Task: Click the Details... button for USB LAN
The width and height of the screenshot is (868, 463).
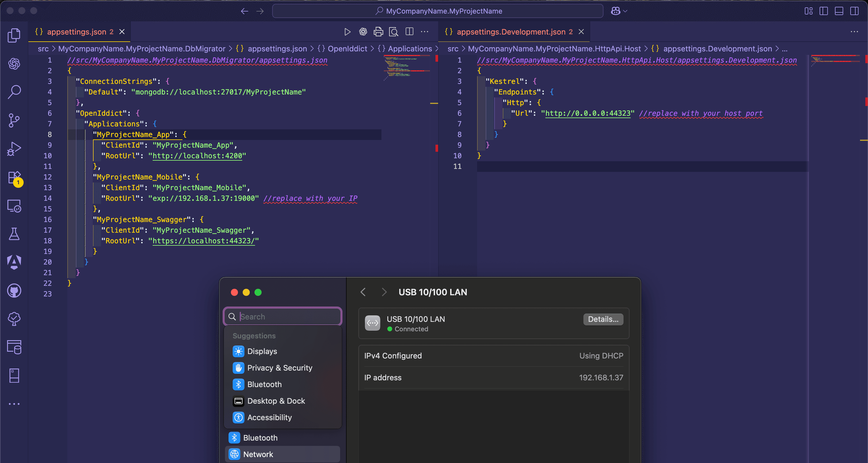Action: (x=603, y=319)
